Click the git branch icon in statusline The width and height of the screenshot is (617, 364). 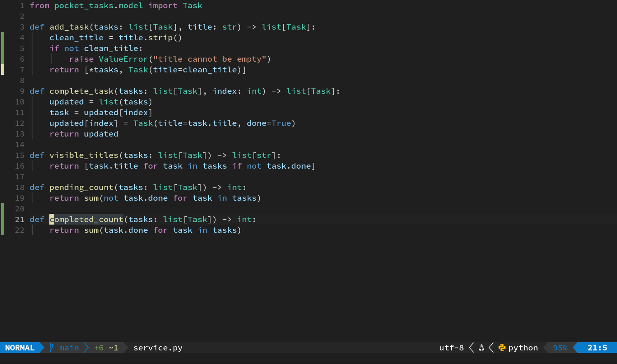(51, 348)
